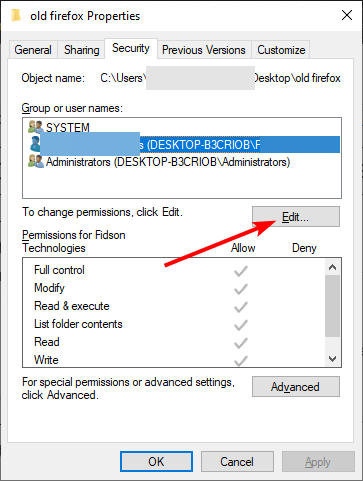This screenshot has height=481, width=363.
Task: Click the folder icon in title bar
Action: (16, 16)
